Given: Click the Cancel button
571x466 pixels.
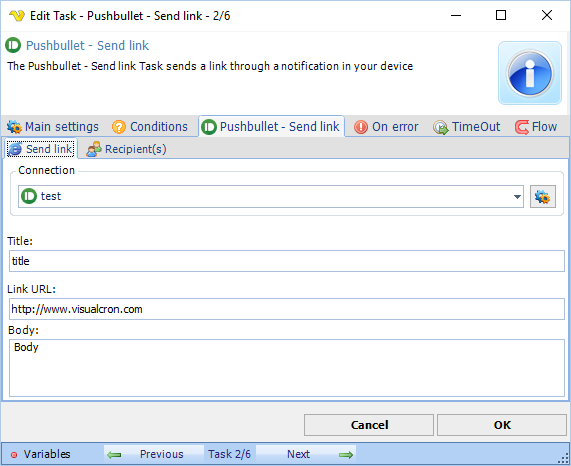Looking at the screenshot, I should 369,425.
